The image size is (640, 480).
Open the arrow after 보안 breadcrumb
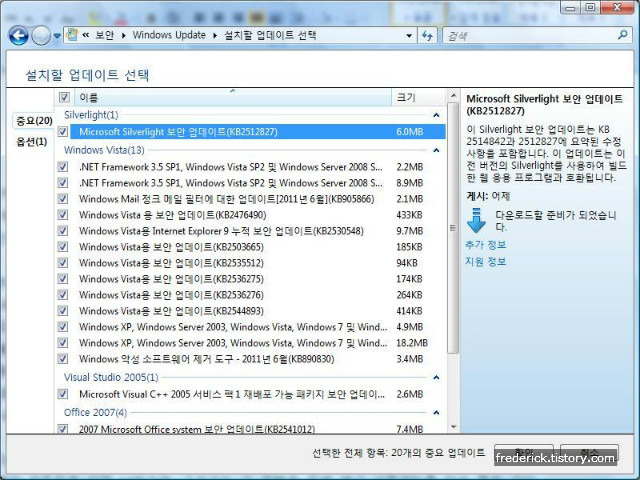[124, 36]
